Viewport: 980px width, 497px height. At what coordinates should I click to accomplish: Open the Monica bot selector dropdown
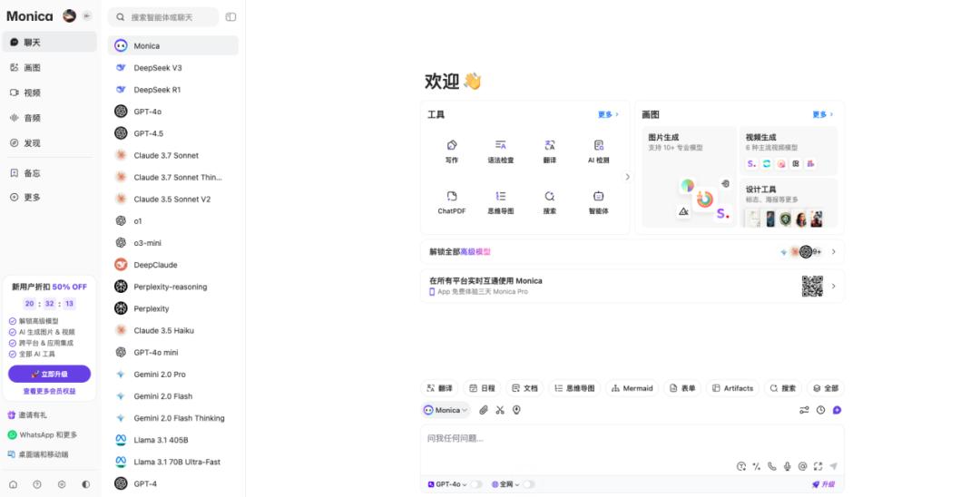tap(446, 410)
